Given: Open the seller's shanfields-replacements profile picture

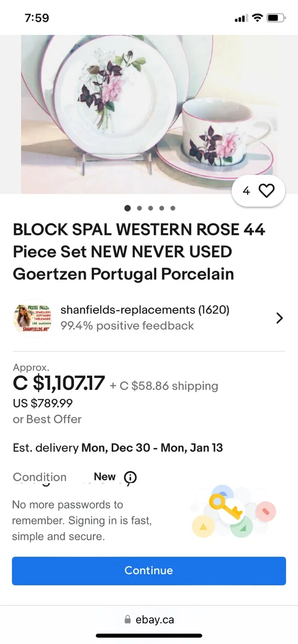Looking at the screenshot, I should click(33, 318).
